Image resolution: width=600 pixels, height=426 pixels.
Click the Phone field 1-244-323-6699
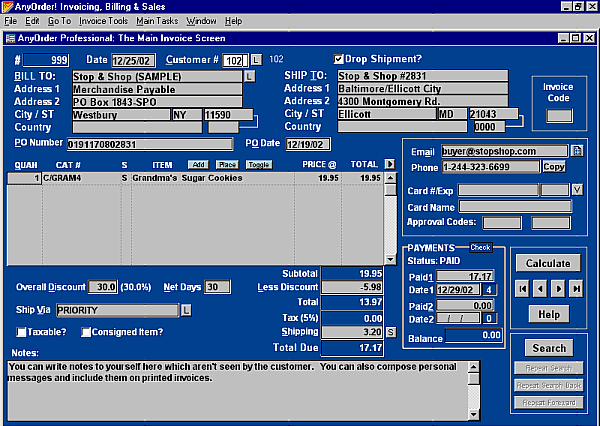(x=491, y=167)
